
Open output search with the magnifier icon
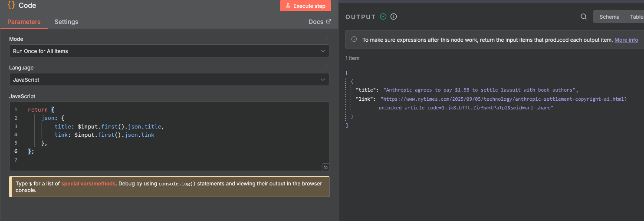click(584, 17)
